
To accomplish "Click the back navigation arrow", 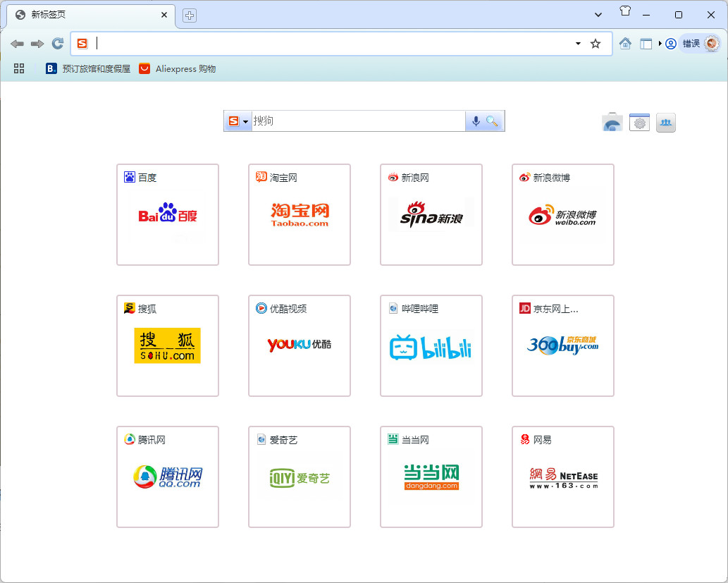I will 17,44.
